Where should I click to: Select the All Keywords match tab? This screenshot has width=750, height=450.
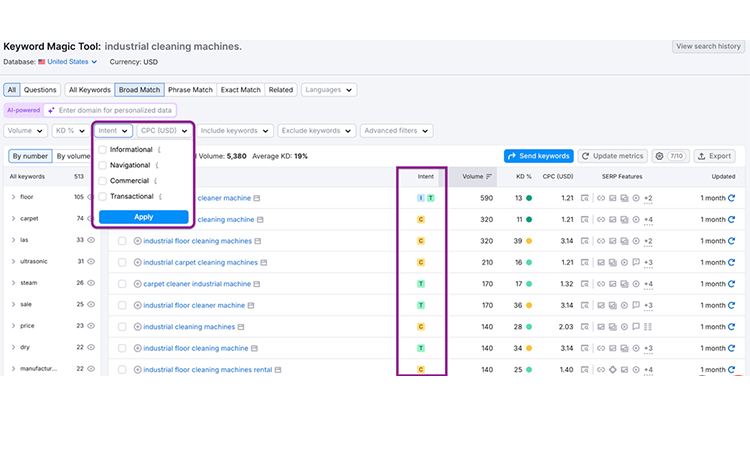pos(89,90)
